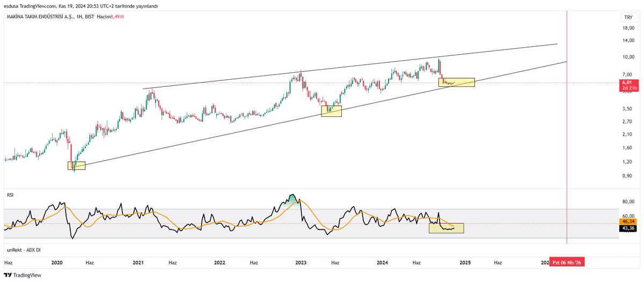The height and width of the screenshot is (282, 644).
Task: Click the 1,20 price axis label
Action: (x=627, y=162)
